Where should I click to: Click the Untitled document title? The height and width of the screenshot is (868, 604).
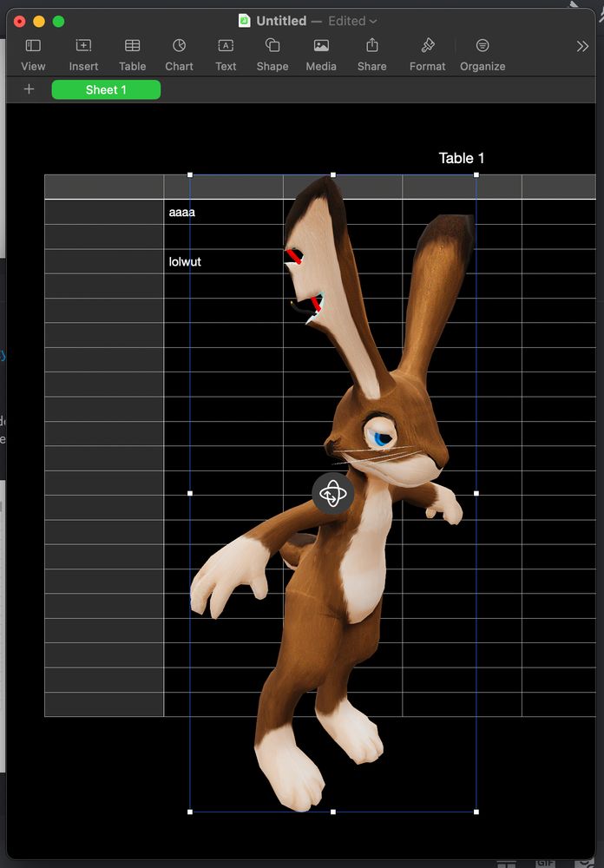[x=281, y=21]
